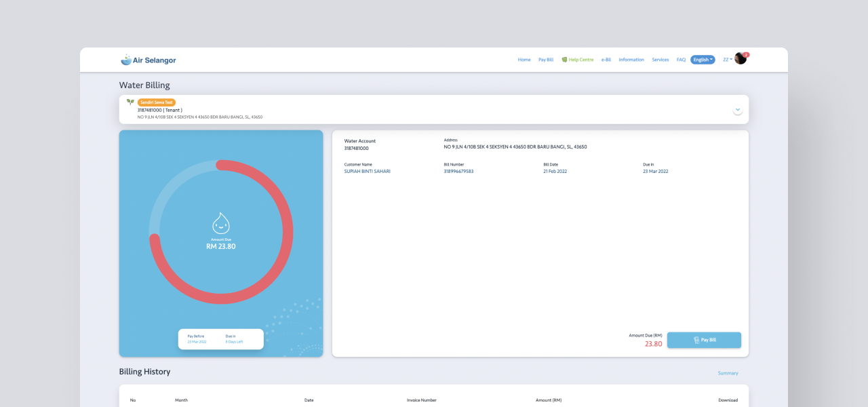The width and height of the screenshot is (868, 407).
Task: Open the green Help Centre icon
Action: 564,60
